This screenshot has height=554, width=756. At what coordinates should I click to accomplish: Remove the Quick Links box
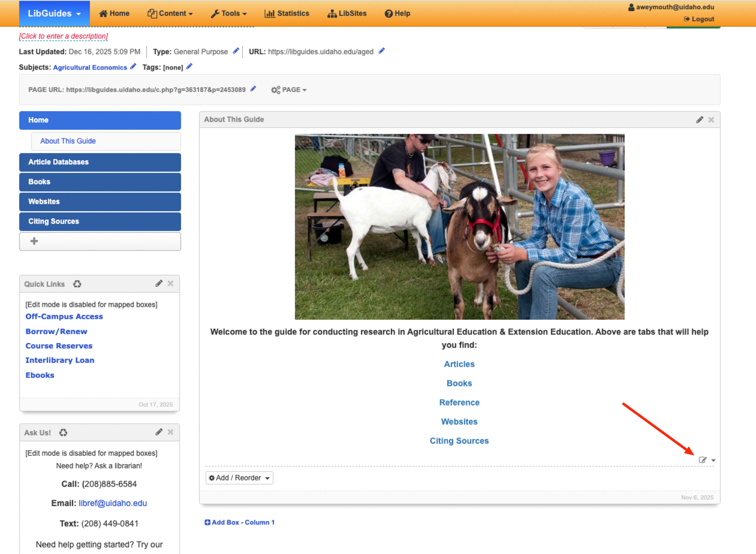click(170, 283)
